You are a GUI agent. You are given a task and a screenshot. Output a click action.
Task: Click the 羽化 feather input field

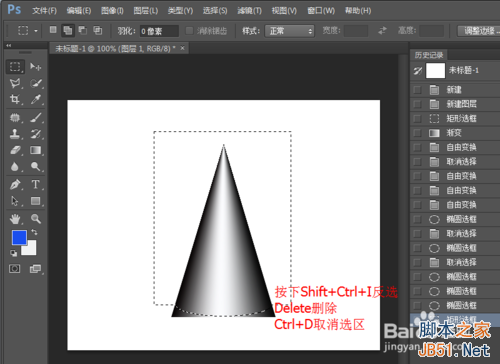(x=159, y=31)
